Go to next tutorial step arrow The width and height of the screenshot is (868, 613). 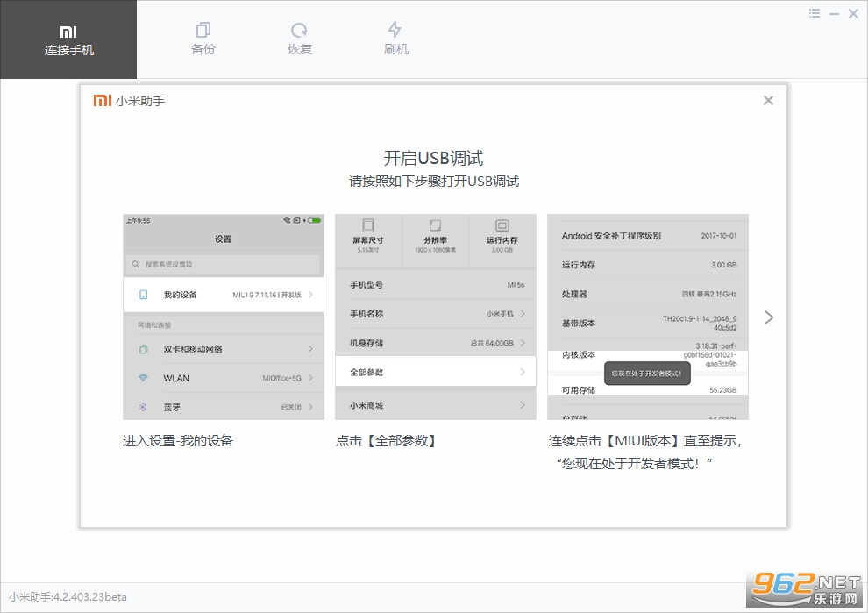point(768,317)
